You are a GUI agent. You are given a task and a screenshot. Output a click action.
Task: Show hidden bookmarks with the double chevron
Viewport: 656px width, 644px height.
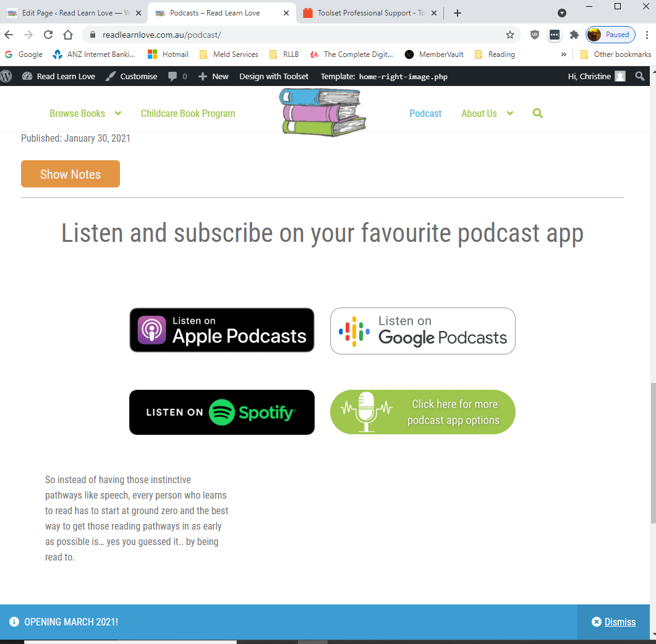pos(563,54)
